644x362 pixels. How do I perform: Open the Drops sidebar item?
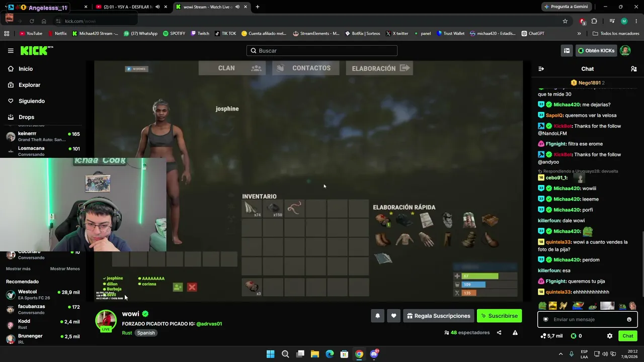tap(26, 117)
